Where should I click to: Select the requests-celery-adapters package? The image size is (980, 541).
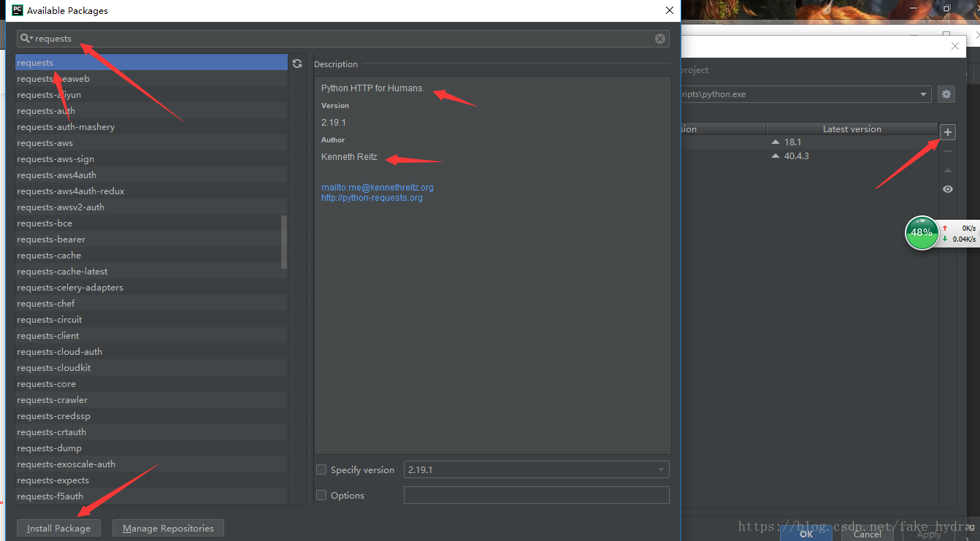151,288
